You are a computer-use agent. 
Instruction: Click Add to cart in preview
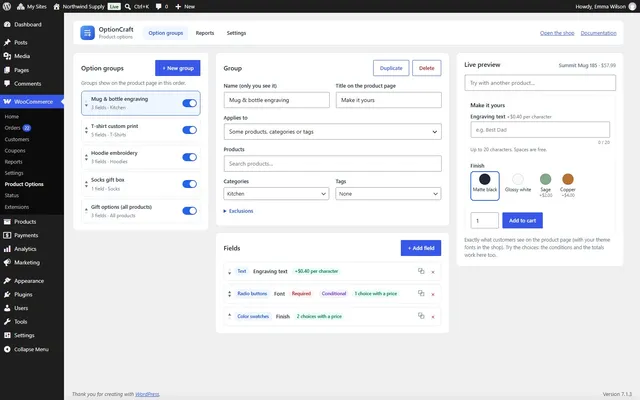click(522, 220)
